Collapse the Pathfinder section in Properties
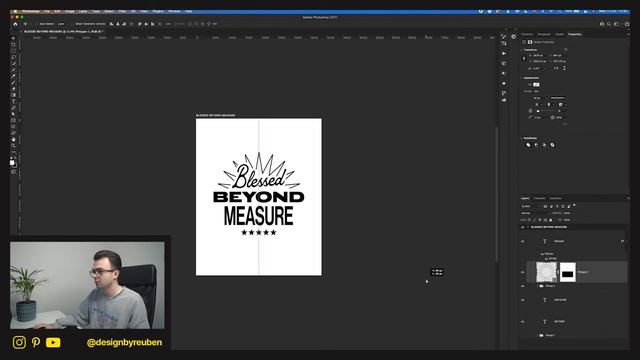The image size is (640, 360). pyautogui.click(x=522, y=138)
